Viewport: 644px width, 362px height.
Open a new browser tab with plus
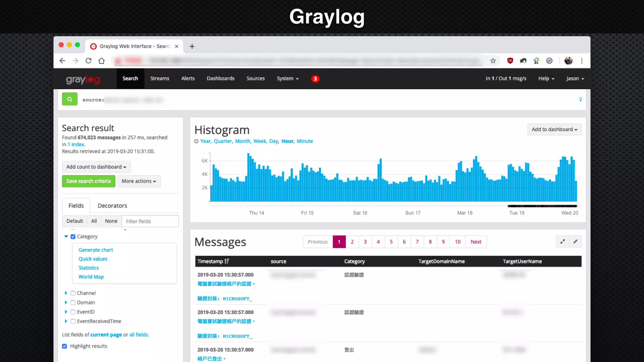(x=192, y=47)
